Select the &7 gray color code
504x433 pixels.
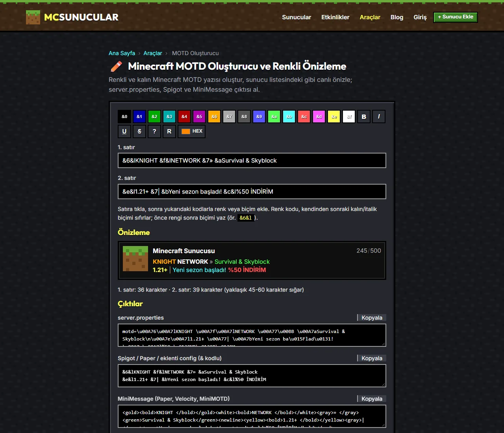point(229,117)
